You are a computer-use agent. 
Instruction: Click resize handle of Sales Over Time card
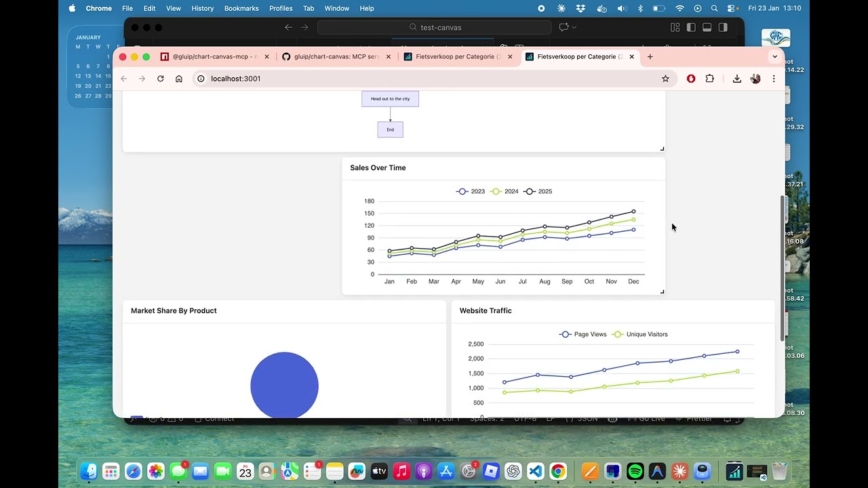(x=662, y=291)
